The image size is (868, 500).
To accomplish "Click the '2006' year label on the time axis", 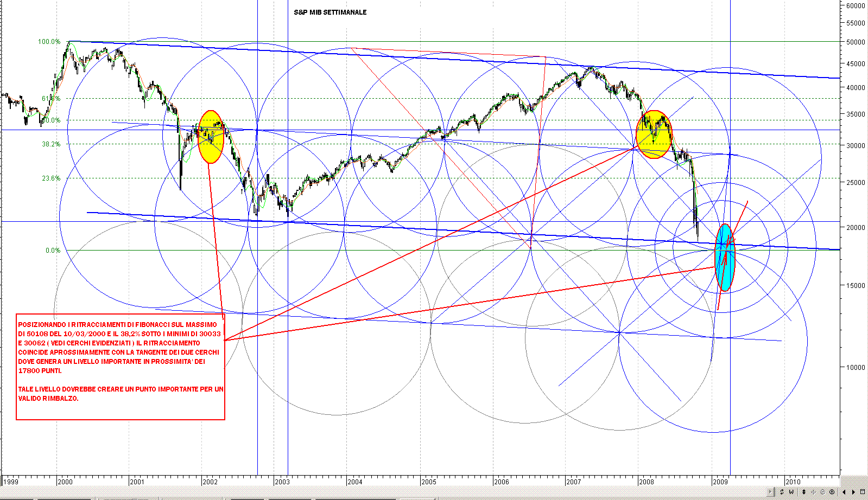I will pyautogui.click(x=502, y=482).
